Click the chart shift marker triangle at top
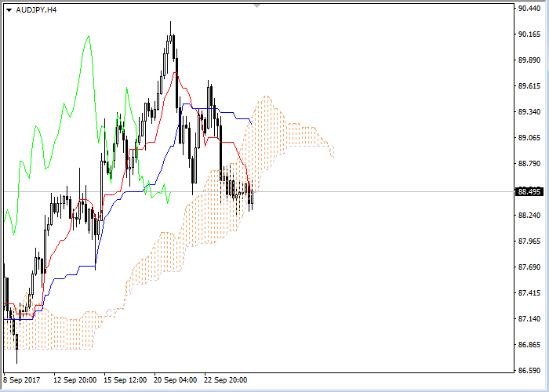Viewport: 549px width, 392px height. [x=257, y=6]
